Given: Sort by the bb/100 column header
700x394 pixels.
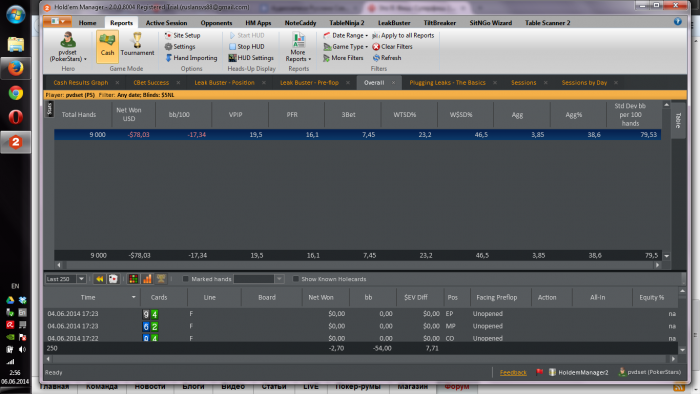Looking at the screenshot, I should pos(179,115).
